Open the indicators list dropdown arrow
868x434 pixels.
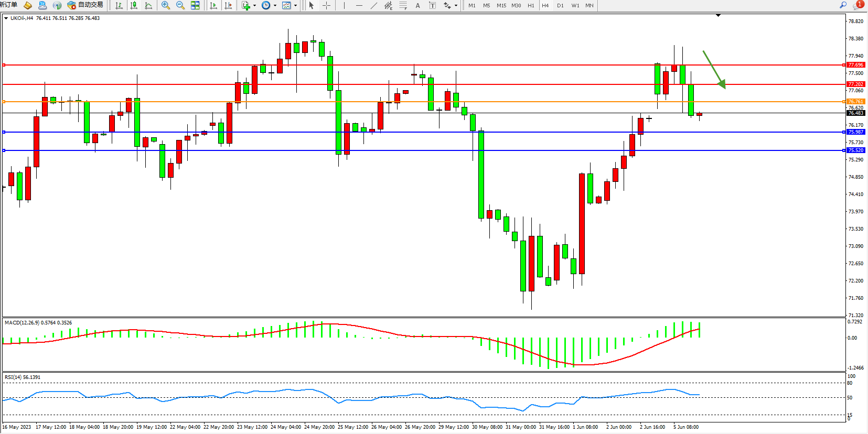coord(254,5)
